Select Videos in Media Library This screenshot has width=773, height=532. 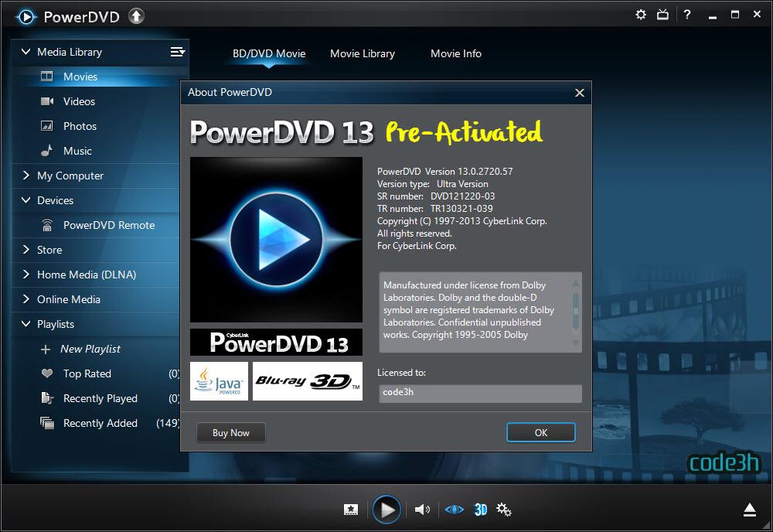tap(79, 101)
